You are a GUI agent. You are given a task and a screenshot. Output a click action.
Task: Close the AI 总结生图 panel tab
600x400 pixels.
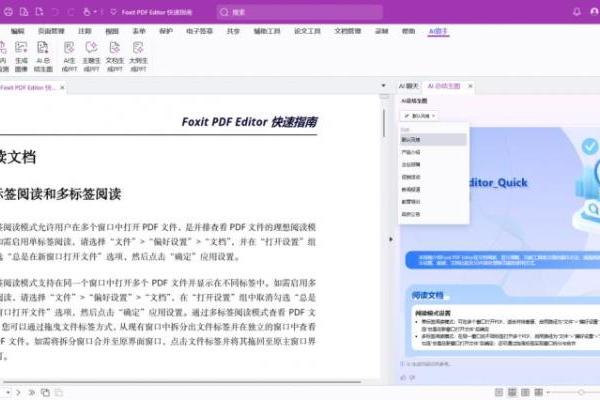(470, 86)
